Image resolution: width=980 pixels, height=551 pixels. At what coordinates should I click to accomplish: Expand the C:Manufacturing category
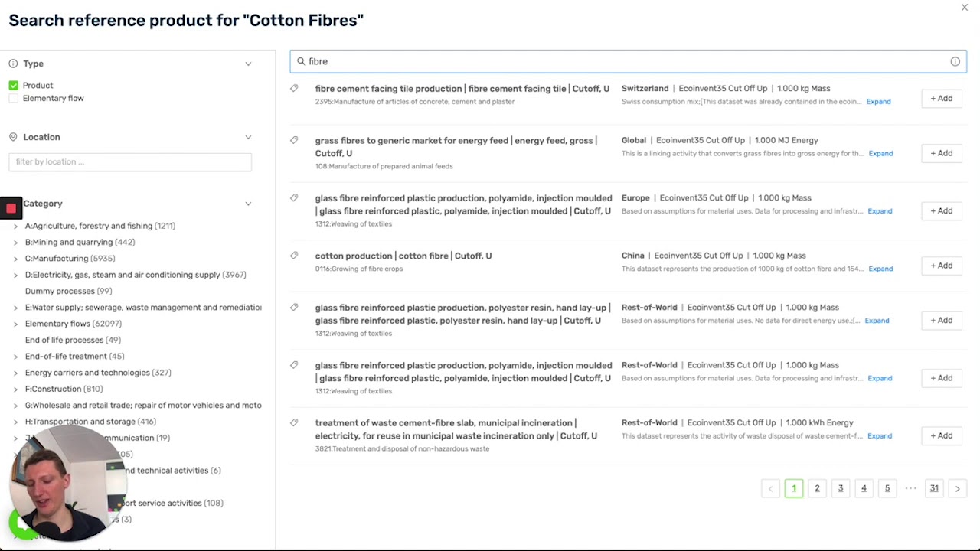(x=15, y=259)
